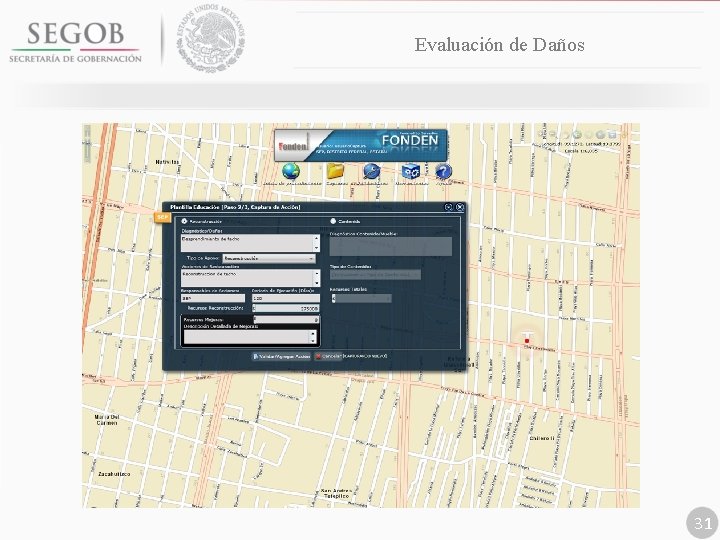
Task: Click the San Andres Tetepilco map label
Action: [x=337, y=493]
